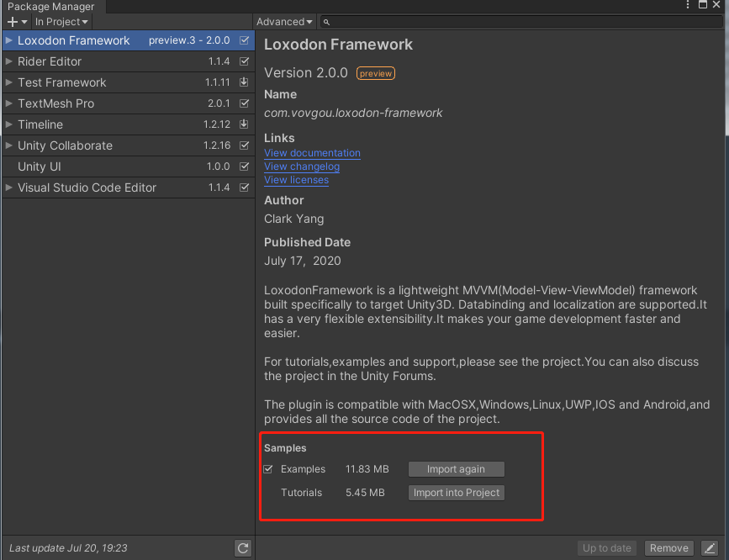Open the View changelog link
This screenshot has width=729, height=560.
(302, 166)
